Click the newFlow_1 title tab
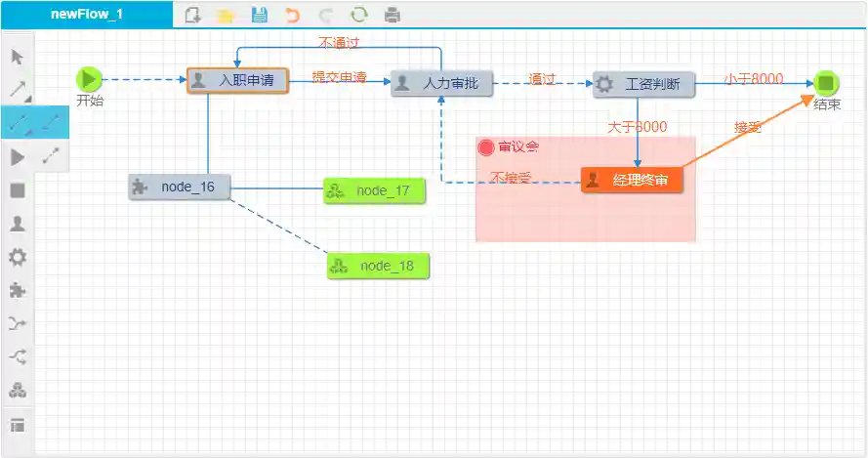868x458 pixels. click(x=87, y=15)
